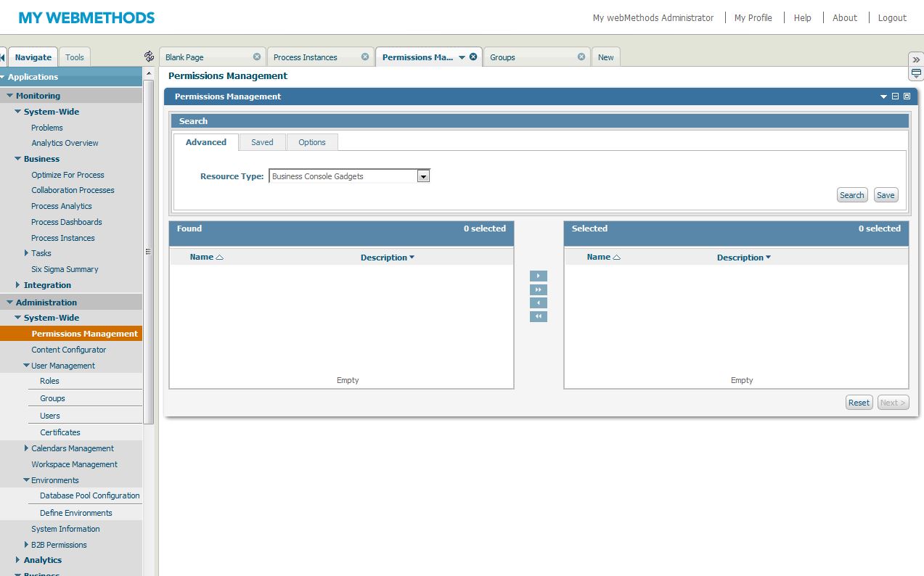The width and height of the screenshot is (924, 576).
Task: Open Database Pool Configuration
Action: coord(90,495)
